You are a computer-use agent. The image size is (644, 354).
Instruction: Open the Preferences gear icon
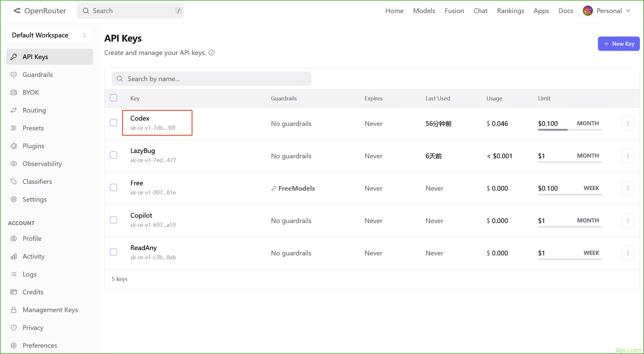click(14, 345)
